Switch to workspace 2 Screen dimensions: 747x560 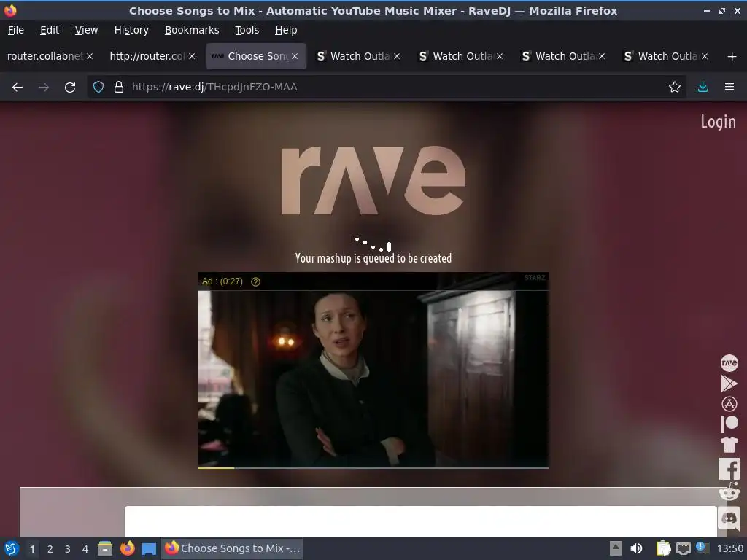50,549
